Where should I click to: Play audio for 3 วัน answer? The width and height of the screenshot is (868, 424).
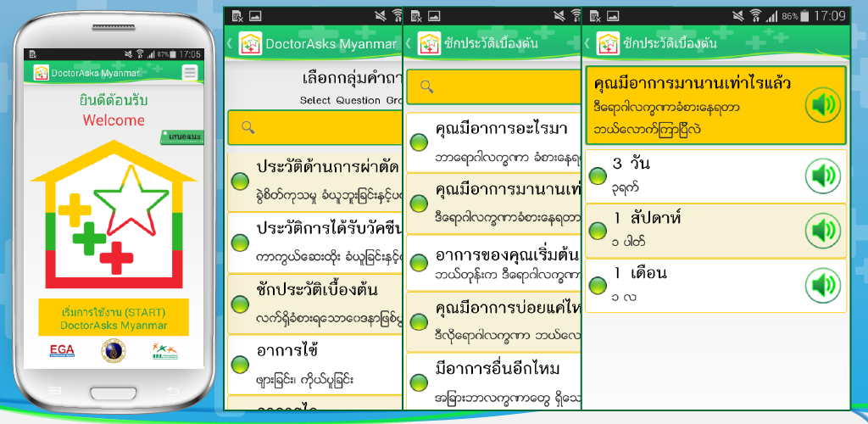coord(822,176)
